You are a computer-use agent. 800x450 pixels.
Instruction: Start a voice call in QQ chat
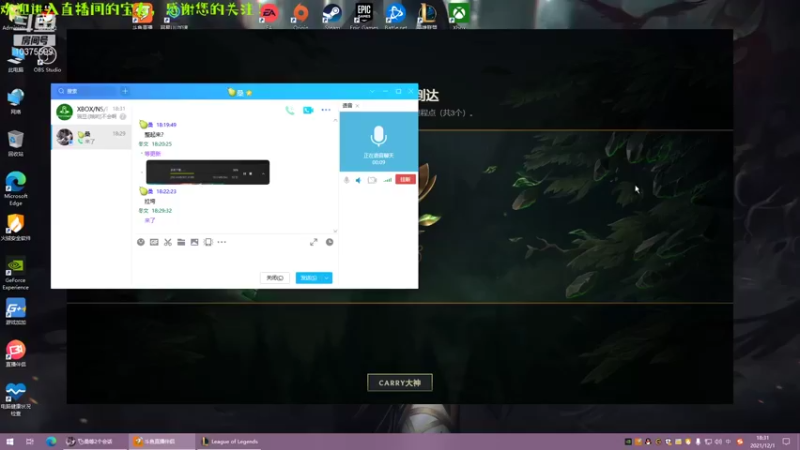click(x=290, y=110)
